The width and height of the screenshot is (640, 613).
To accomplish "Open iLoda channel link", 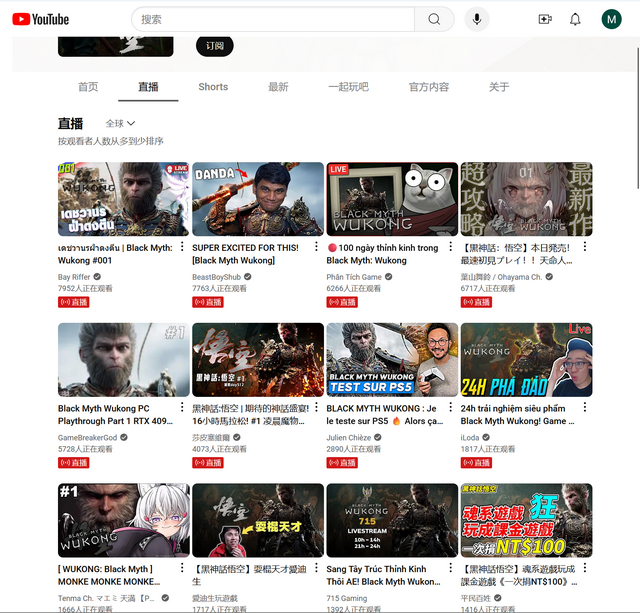I will click(470, 438).
